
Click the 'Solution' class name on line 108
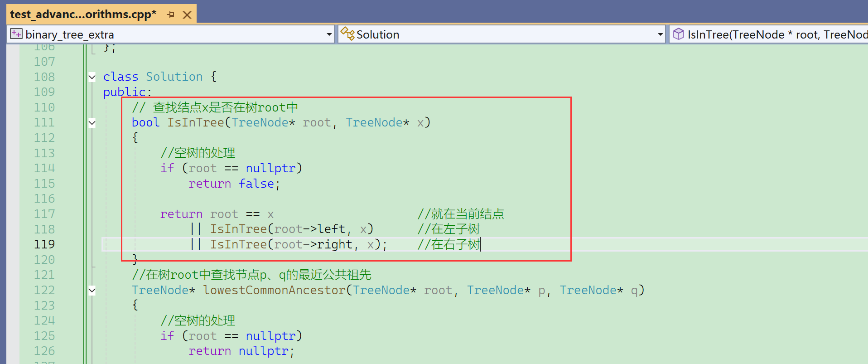(x=174, y=77)
